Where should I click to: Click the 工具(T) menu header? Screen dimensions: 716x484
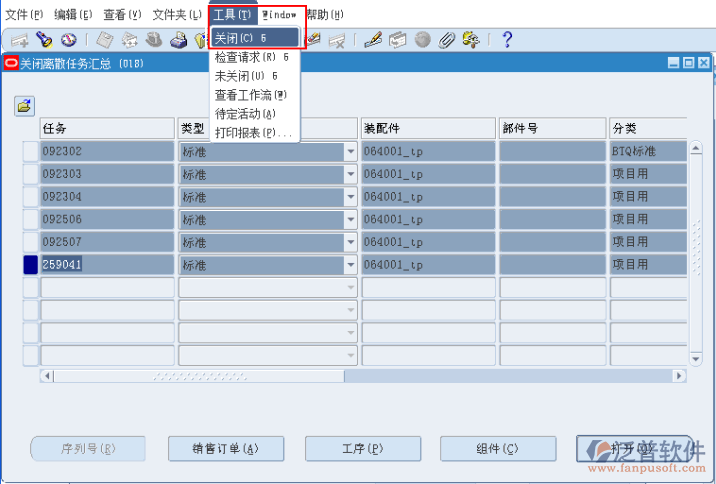[232, 15]
